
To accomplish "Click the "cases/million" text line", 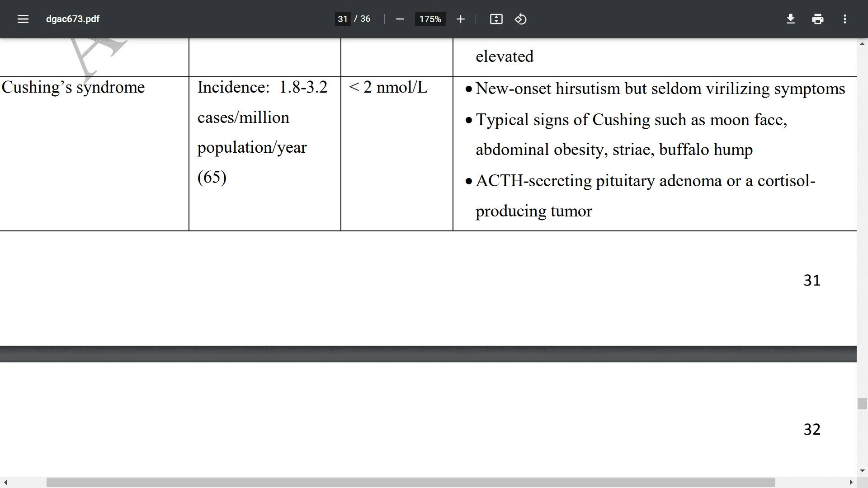I will click(243, 117).
